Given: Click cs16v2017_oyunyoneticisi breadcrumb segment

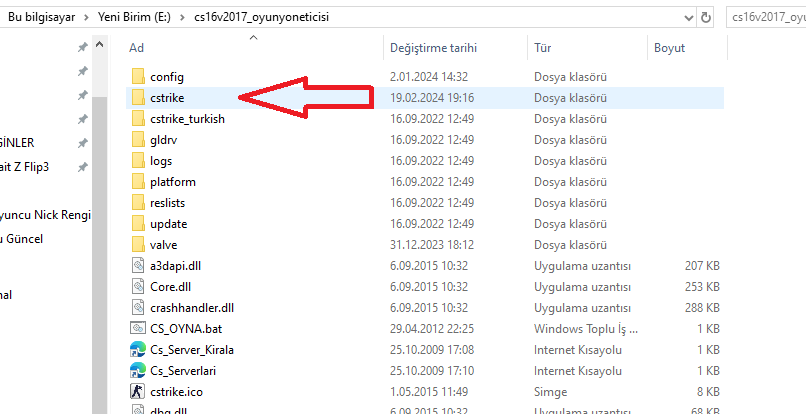Looking at the screenshot, I should tap(262, 17).
